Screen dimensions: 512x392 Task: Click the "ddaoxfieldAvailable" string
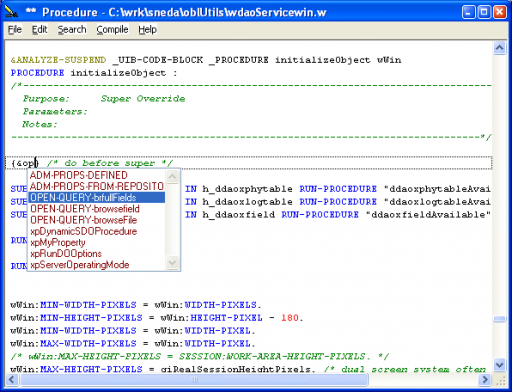tap(428, 215)
